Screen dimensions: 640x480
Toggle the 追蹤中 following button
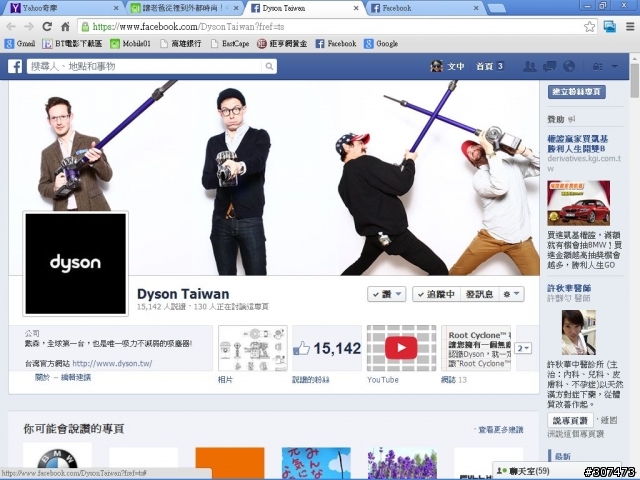(x=436, y=294)
